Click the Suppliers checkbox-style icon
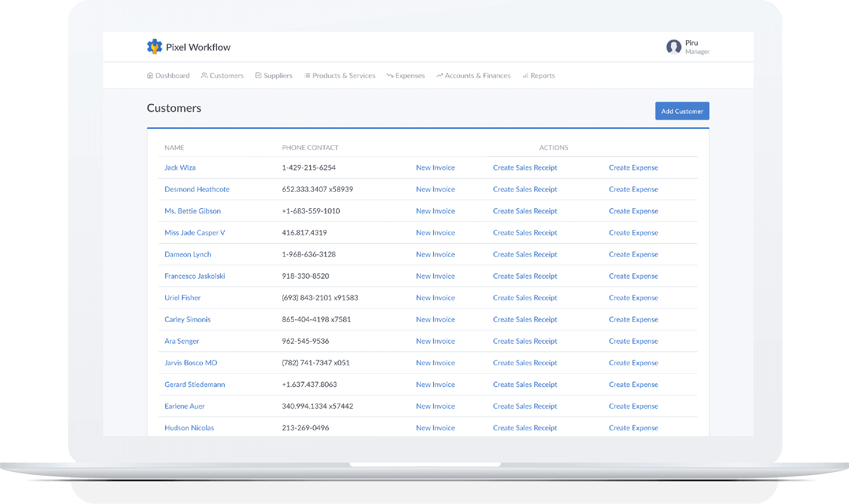Screen dimensions: 849x504 point(258,75)
